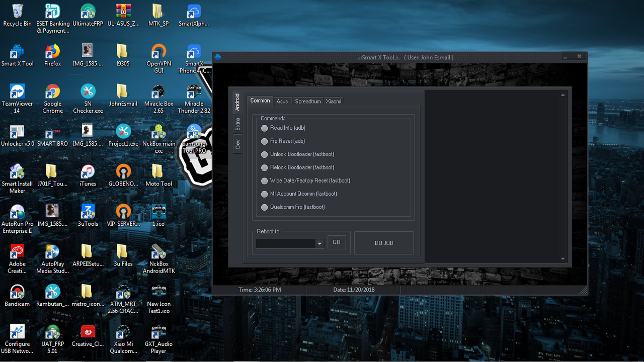Open UAT_FRP 5.01 desktop icon
The width and height of the screenshot is (644, 362).
coord(52,339)
